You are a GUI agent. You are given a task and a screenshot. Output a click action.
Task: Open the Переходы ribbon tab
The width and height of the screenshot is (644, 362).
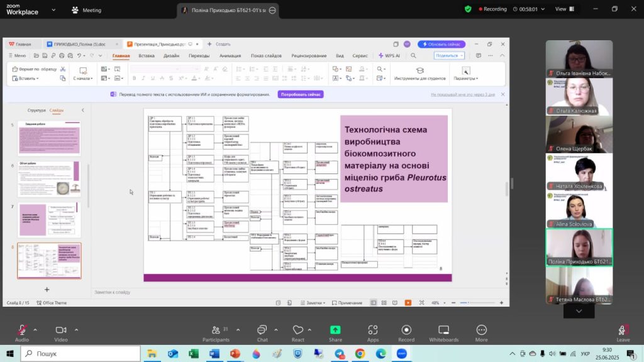click(199, 55)
